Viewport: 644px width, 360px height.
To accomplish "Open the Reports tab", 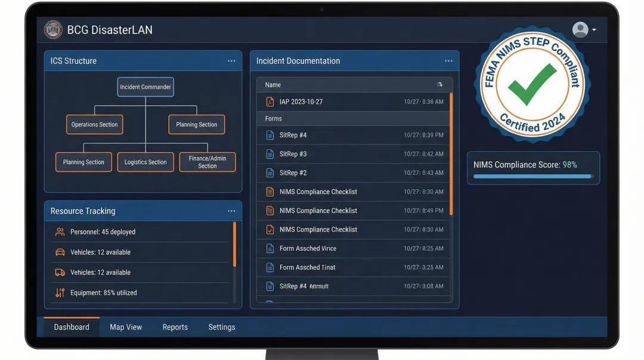I will (175, 327).
